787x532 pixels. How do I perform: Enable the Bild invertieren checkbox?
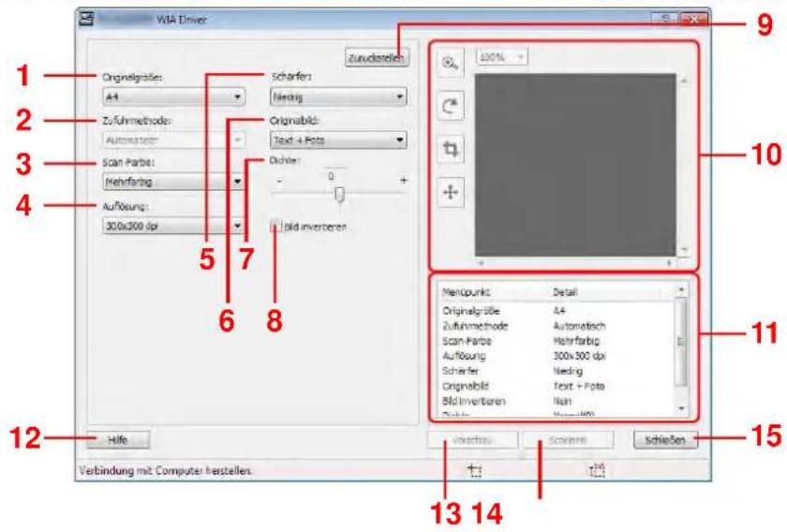point(275,227)
